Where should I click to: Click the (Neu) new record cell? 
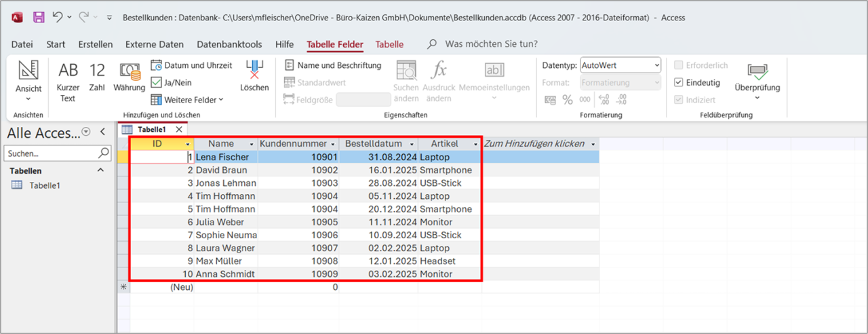coord(161,287)
